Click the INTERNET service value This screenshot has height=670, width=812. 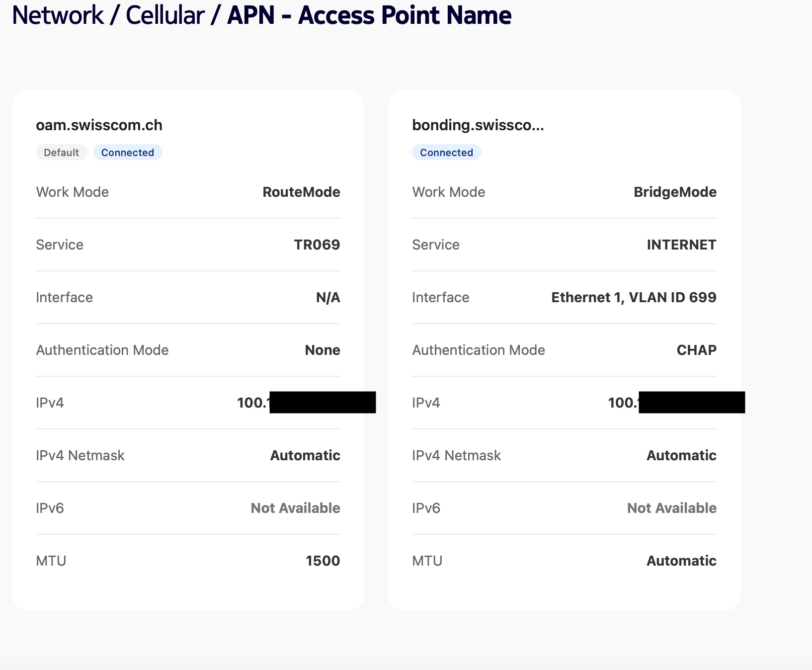(x=681, y=245)
